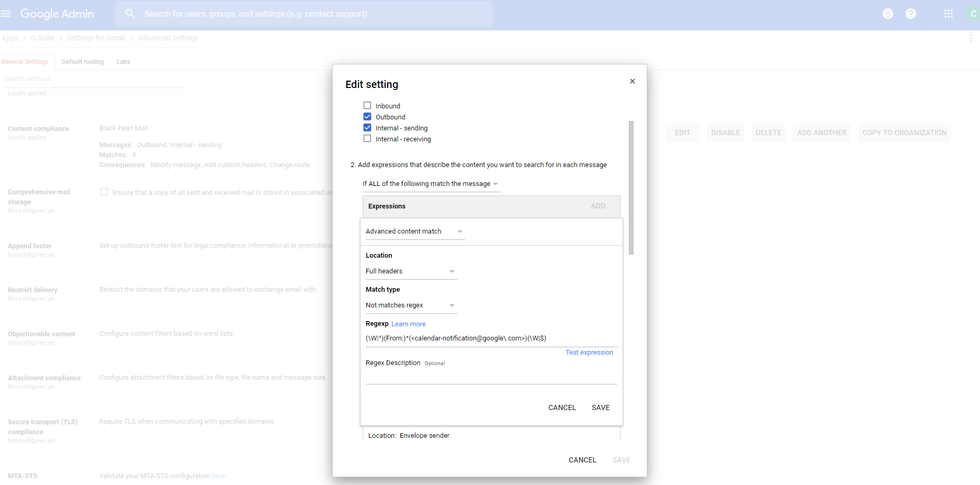Click ADD in the Expressions header
Screen dimensions: 980x485
pos(598,206)
